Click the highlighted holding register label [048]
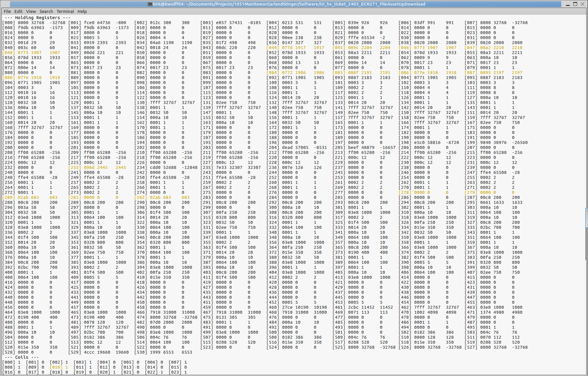588x376 pixels. [9, 53]
